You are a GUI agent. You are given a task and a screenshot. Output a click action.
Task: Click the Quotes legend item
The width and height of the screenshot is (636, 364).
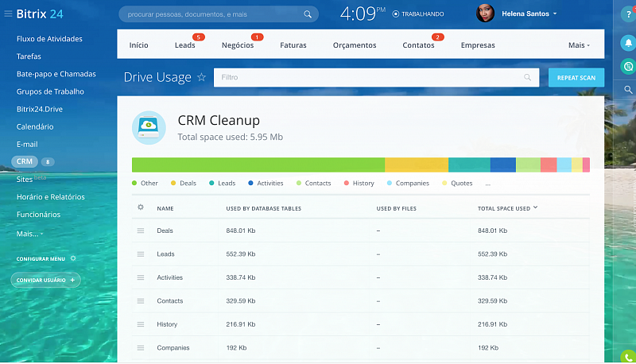(457, 184)
